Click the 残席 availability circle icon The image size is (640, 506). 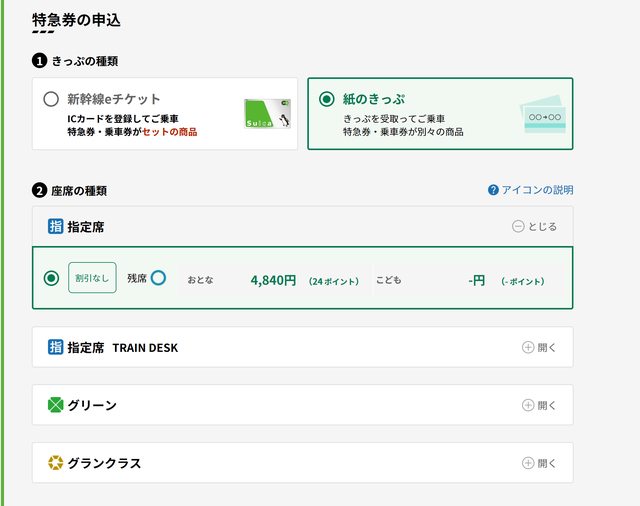click(x=158, y=278)
